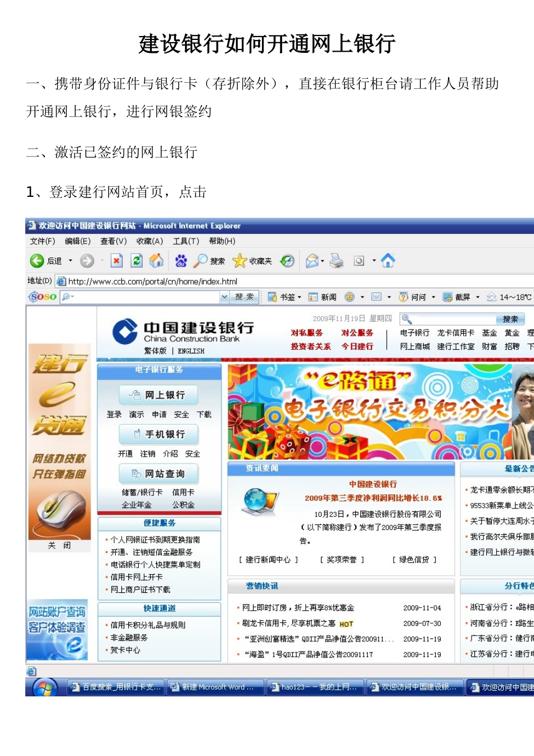The image size is (534, 756).
Task: Click 对私服务 link
Action: point(307,333)
